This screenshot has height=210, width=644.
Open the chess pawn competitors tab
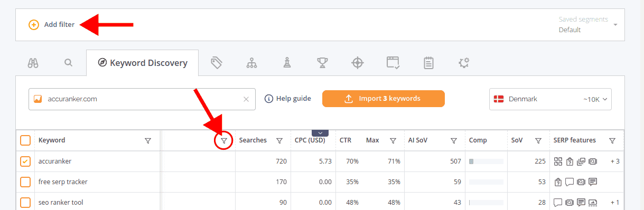tap(286, 63)
